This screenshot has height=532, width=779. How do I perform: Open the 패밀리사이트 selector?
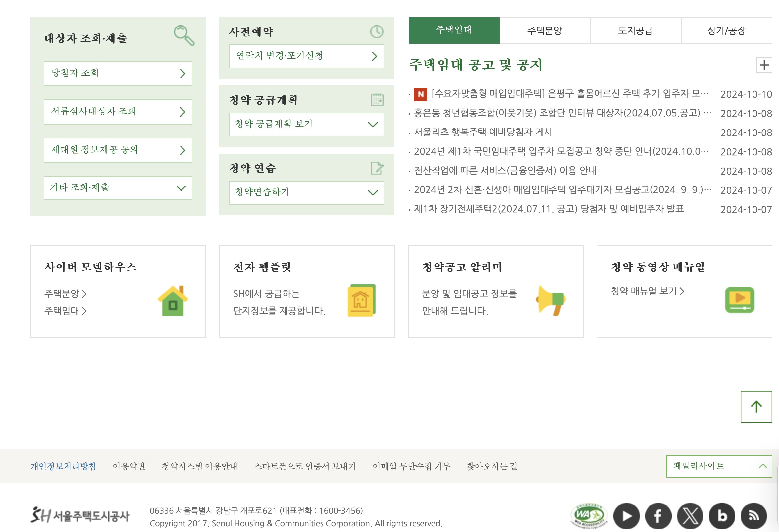tap(719, 466)
